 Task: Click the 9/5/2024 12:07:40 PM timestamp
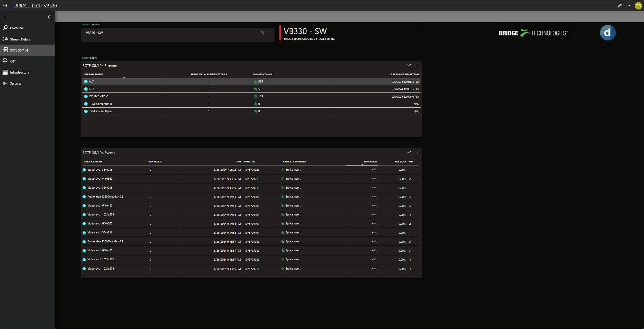pos(405,97)
